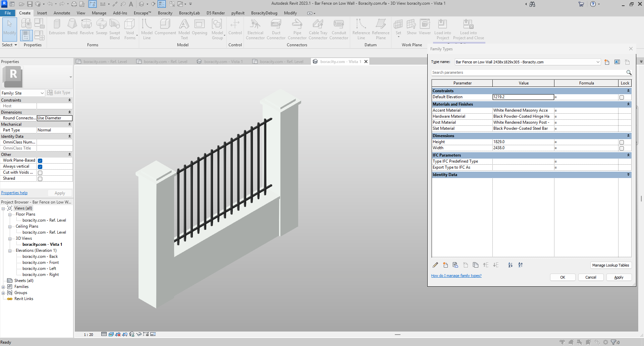
Task: Click the Search parameters field
Action: [x=528, y=72]
